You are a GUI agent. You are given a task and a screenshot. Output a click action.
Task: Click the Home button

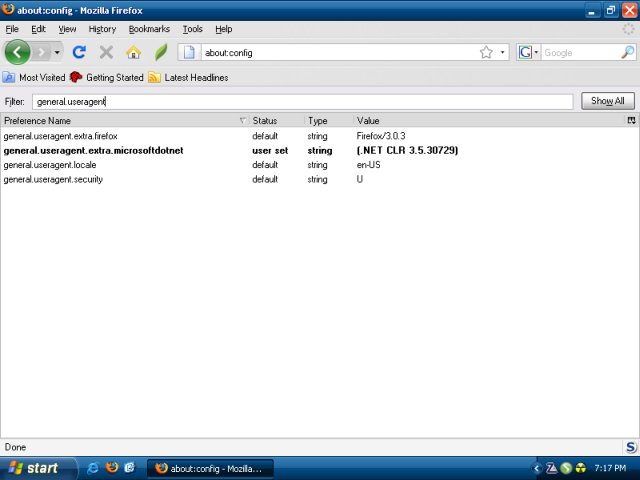(133, 52)
